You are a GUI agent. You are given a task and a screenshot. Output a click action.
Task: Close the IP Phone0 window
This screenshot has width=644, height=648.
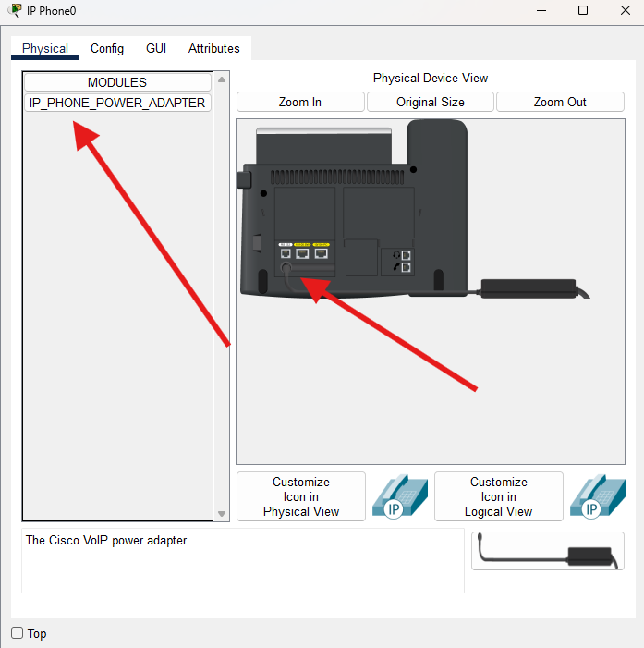tap(626, 10)
